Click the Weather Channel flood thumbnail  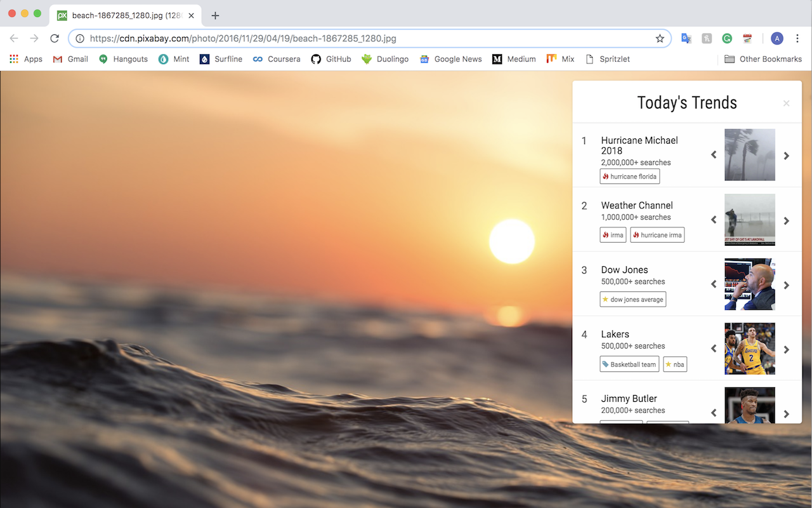tap(750, 220)
